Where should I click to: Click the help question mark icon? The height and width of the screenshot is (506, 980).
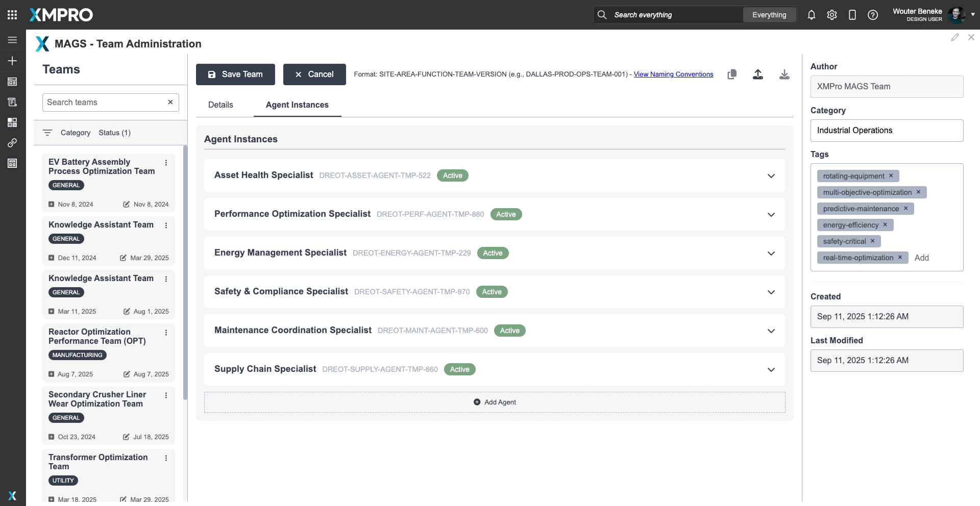click(x=872, y=15)
